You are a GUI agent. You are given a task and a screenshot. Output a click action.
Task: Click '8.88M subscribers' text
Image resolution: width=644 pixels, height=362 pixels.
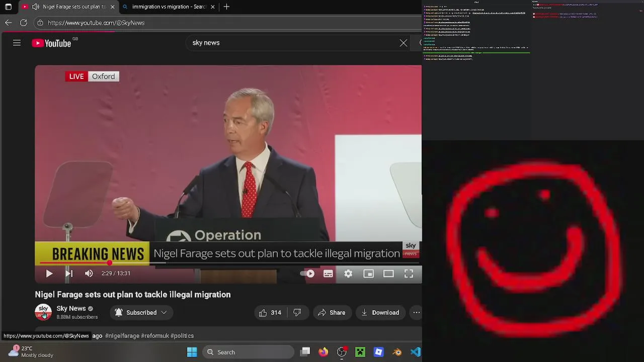(77, 317)
